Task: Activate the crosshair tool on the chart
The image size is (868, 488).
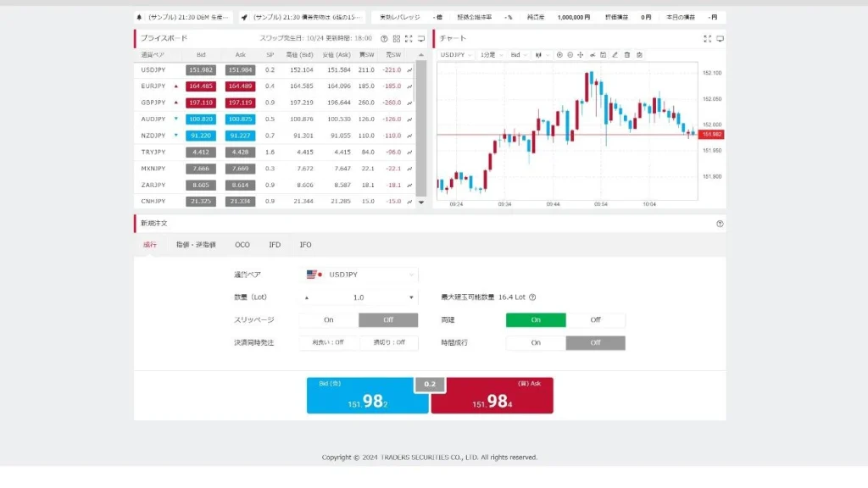Action: (581, 55)
